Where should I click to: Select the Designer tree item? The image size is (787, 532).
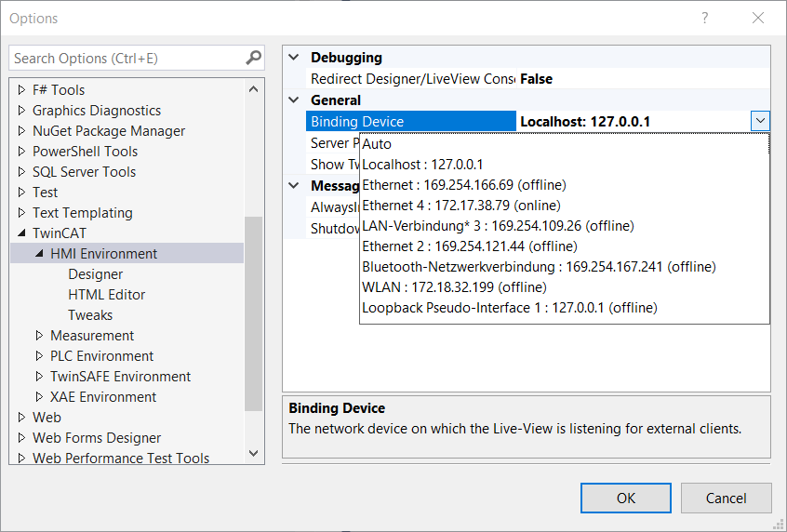coord(96,274)
